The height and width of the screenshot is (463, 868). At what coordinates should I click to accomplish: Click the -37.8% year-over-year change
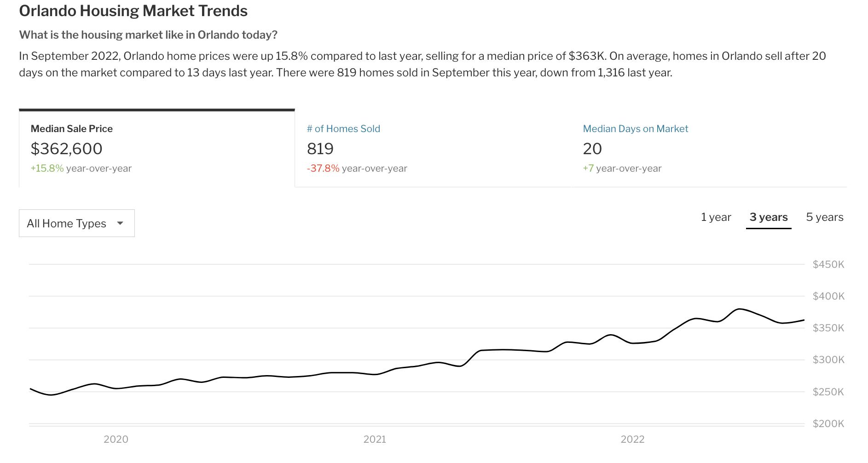(323, 168)
